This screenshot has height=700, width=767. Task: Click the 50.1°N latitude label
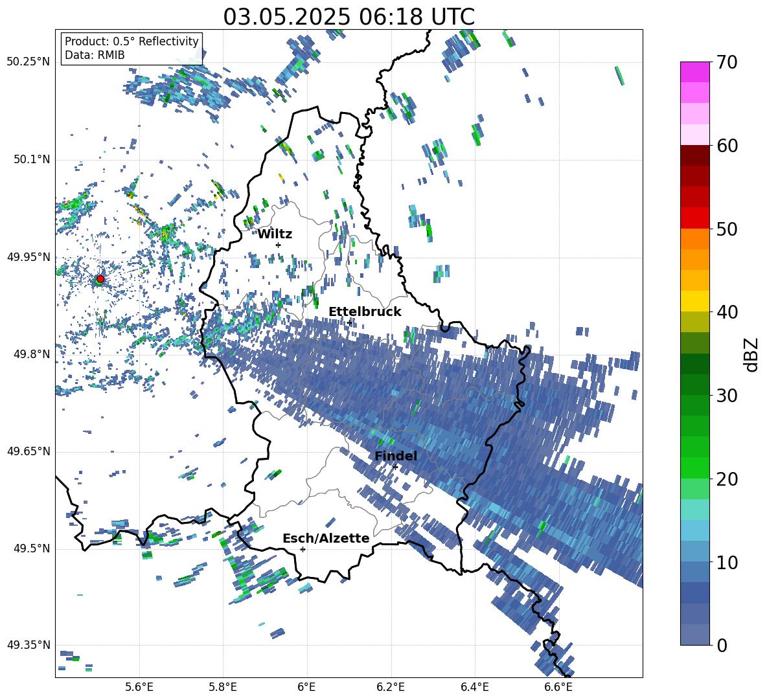coord(32,159)
